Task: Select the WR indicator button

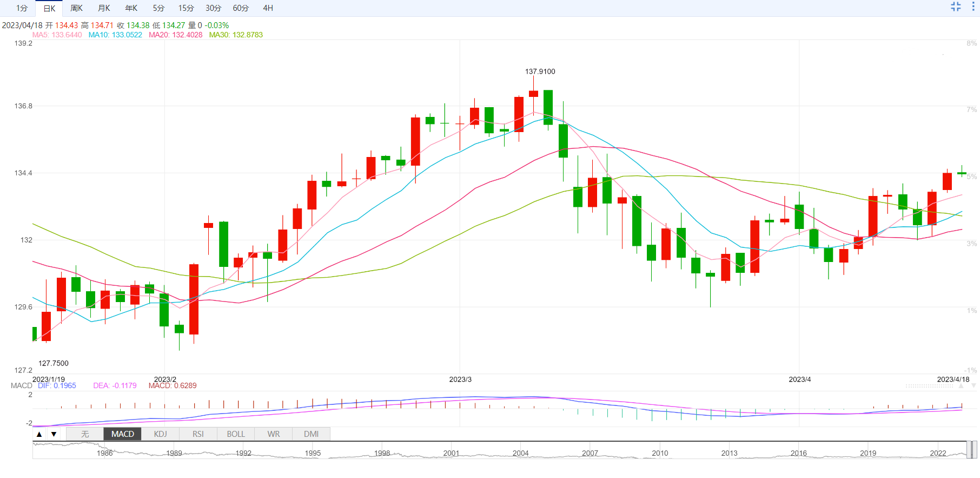Action: (x=274, y=434)
